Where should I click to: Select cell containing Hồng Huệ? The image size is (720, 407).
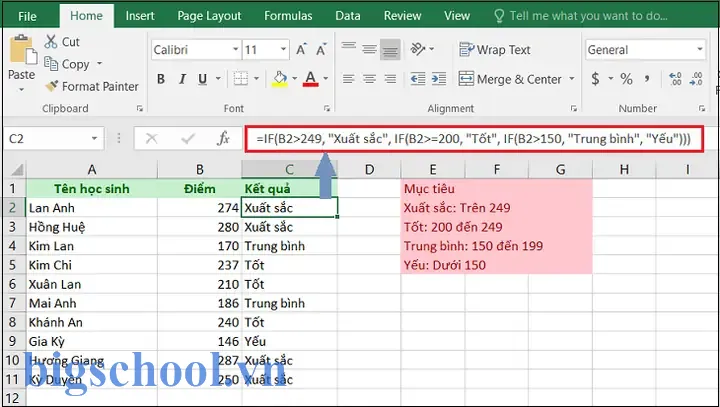coord(92,227)
